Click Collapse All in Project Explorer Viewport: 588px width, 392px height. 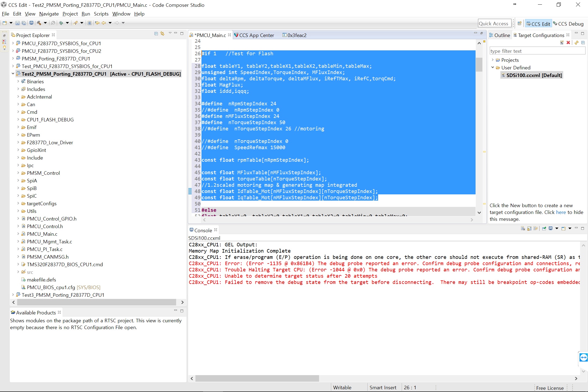coord(156,33)
